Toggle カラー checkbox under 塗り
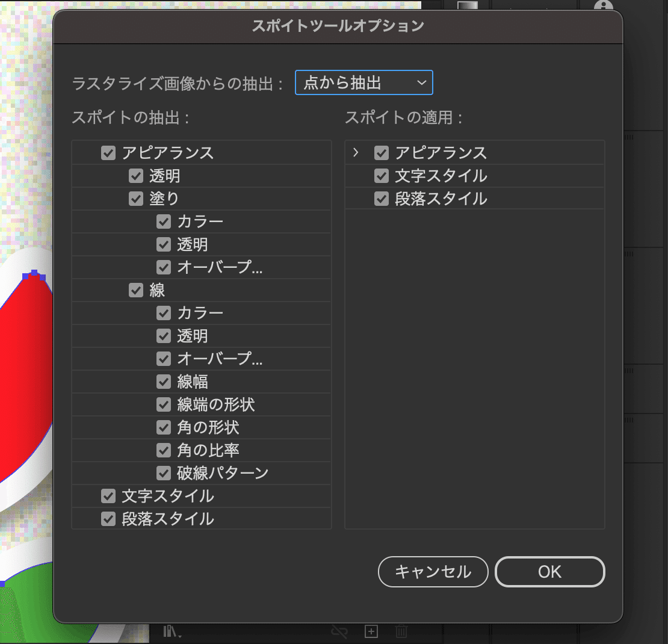This screenshot has height=644, width=668. click(x=164, y=221)
